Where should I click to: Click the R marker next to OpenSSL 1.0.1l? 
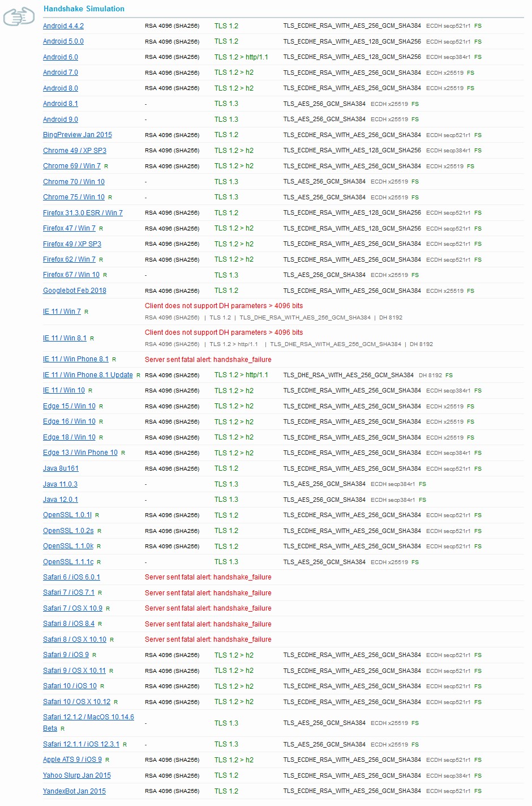tap(97, 515)
